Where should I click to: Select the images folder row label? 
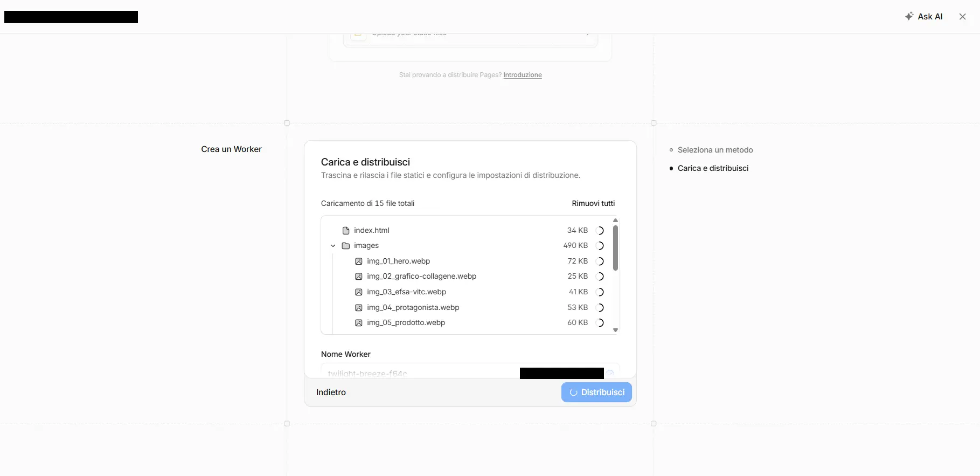(x=366, y=245)
